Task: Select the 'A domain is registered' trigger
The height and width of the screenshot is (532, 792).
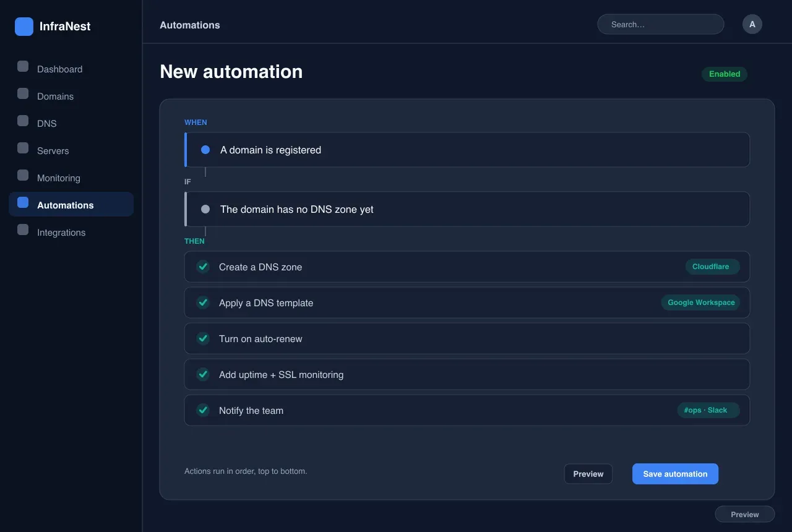Action: (467, 150)
